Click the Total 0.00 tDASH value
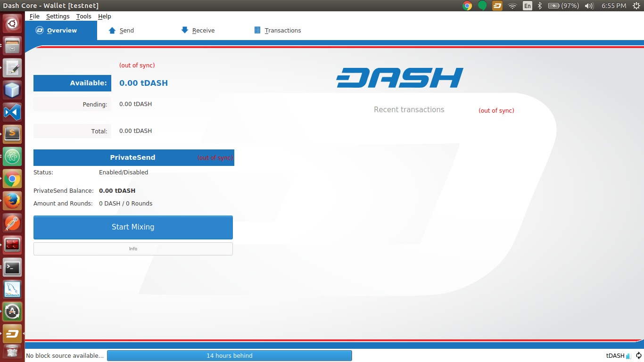Viewport: 644px width, 362px height. [x=135, y=131]
